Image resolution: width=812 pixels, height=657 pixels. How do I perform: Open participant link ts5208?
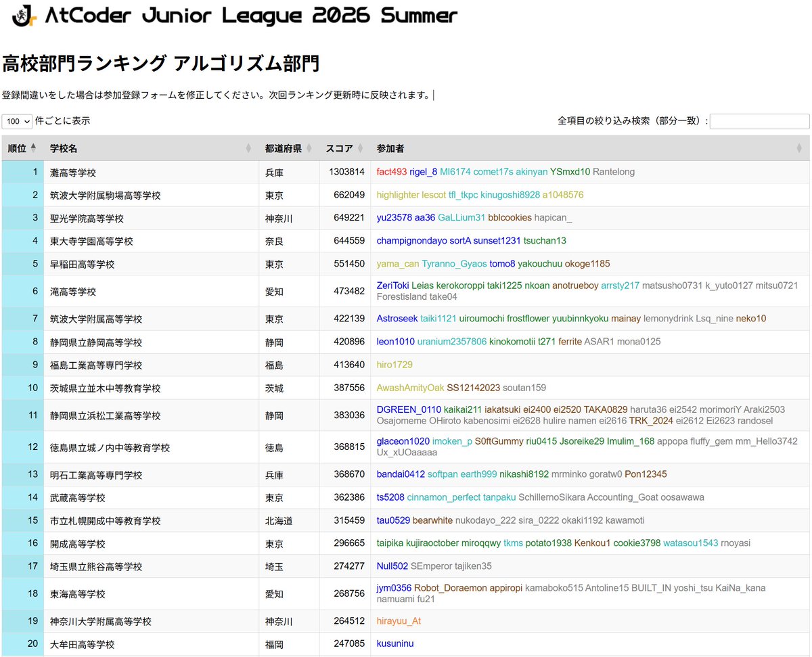pos(390,497)
